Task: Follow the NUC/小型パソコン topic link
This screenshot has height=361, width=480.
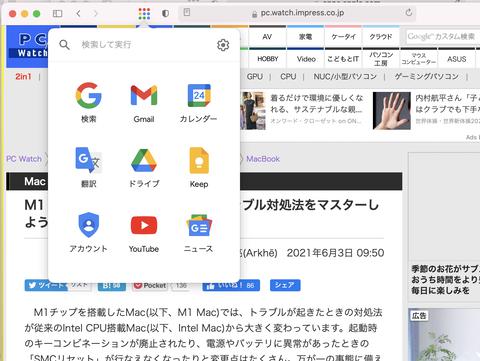Action: tap(345, 76)
